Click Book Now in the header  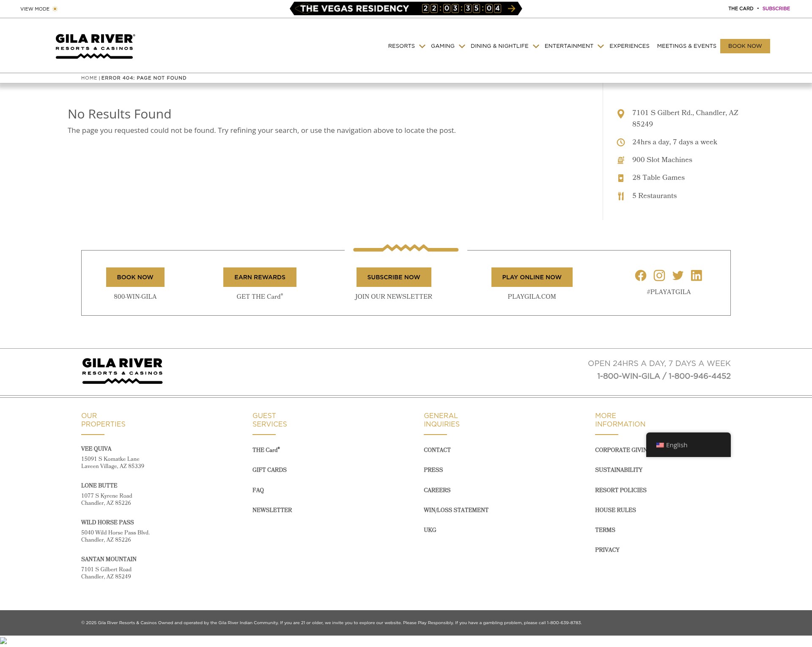point(745,46)
